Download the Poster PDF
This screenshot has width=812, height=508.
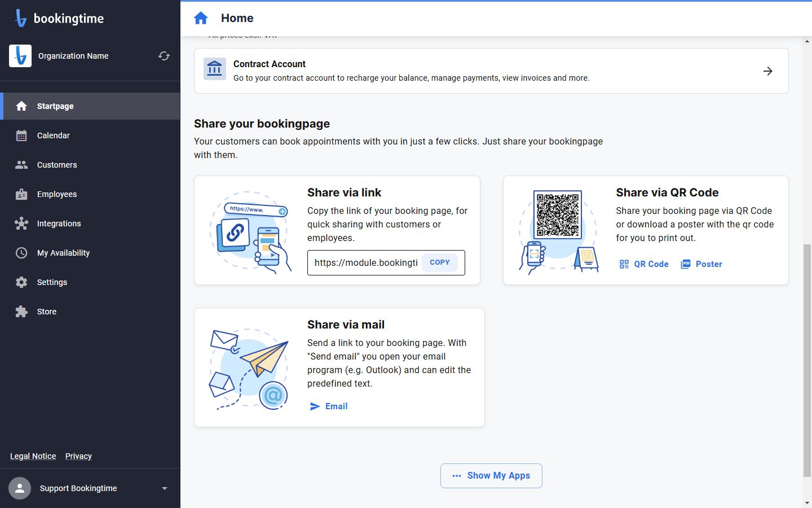702,264
